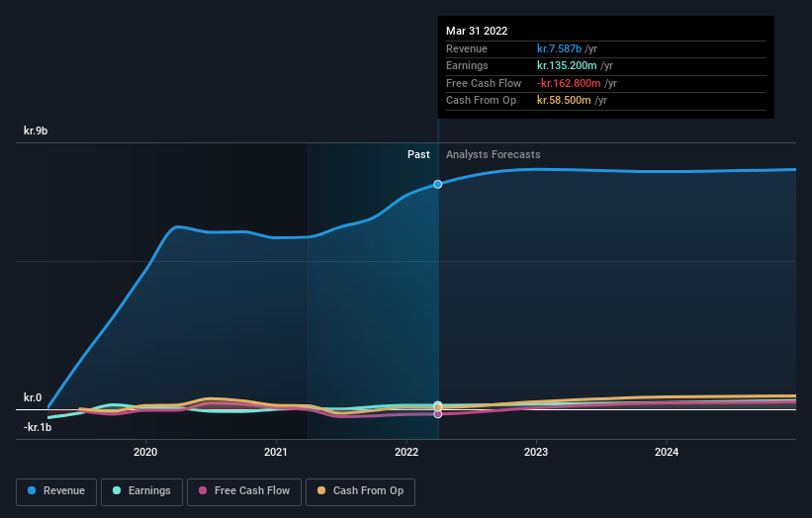
Task: Toggle the Revenue legend series
Action: [56, 491]
